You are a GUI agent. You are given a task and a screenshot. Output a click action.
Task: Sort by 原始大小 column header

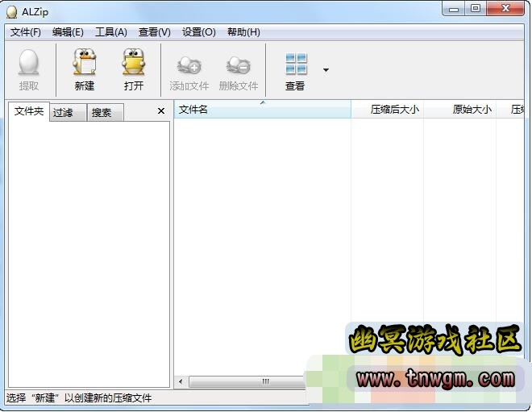click(x=459, y=110)
